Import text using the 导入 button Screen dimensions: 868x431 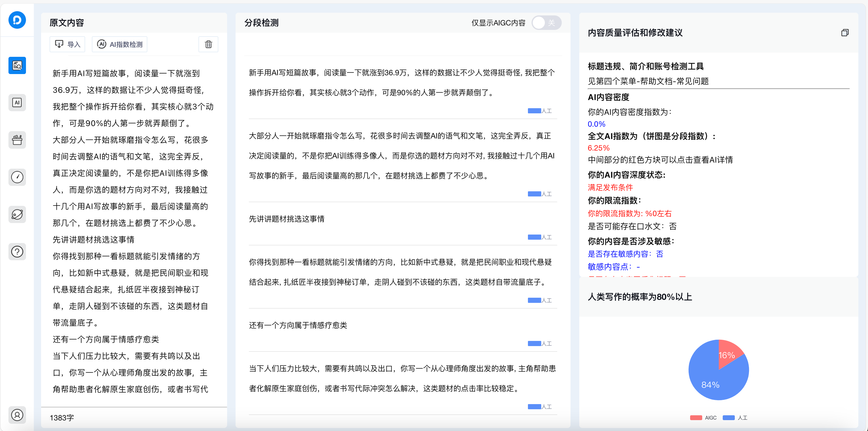pos(67,44)
